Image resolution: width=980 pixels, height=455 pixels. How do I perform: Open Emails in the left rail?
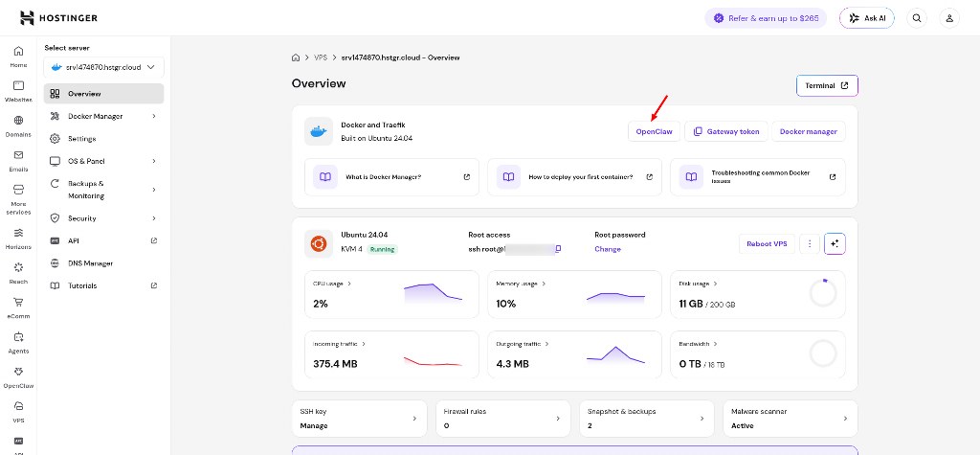tap(19, 161)
